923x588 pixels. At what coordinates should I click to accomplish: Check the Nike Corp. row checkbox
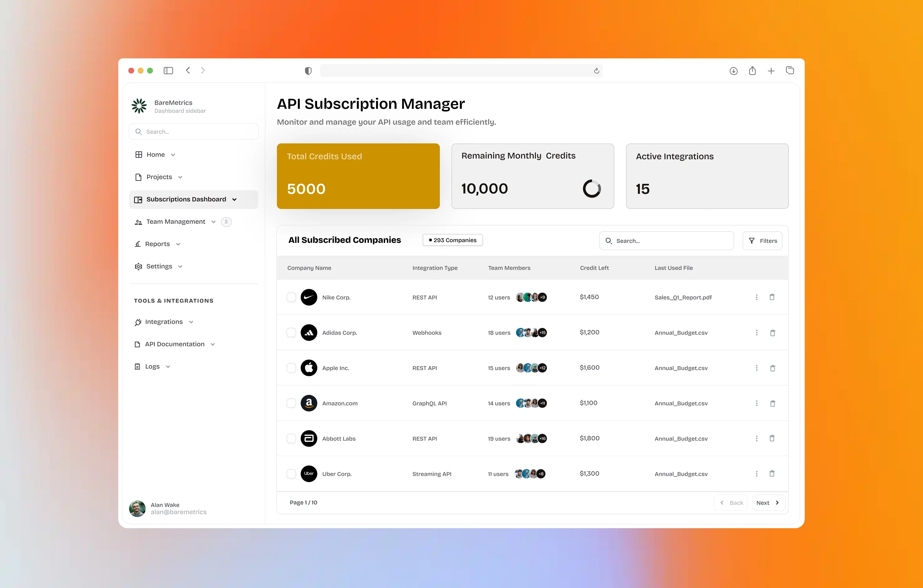[x=291, y=297]
